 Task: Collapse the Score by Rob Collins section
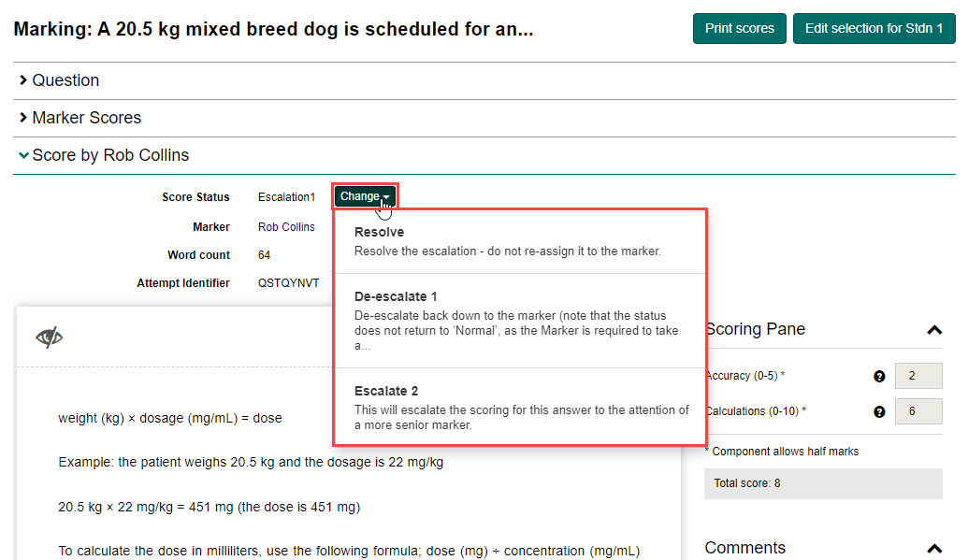pos(109,155)
